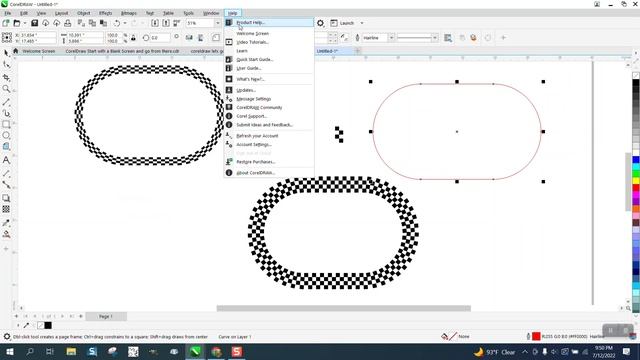
Task: Select the Connector tool in the toolbox
Action: point(6,185)
